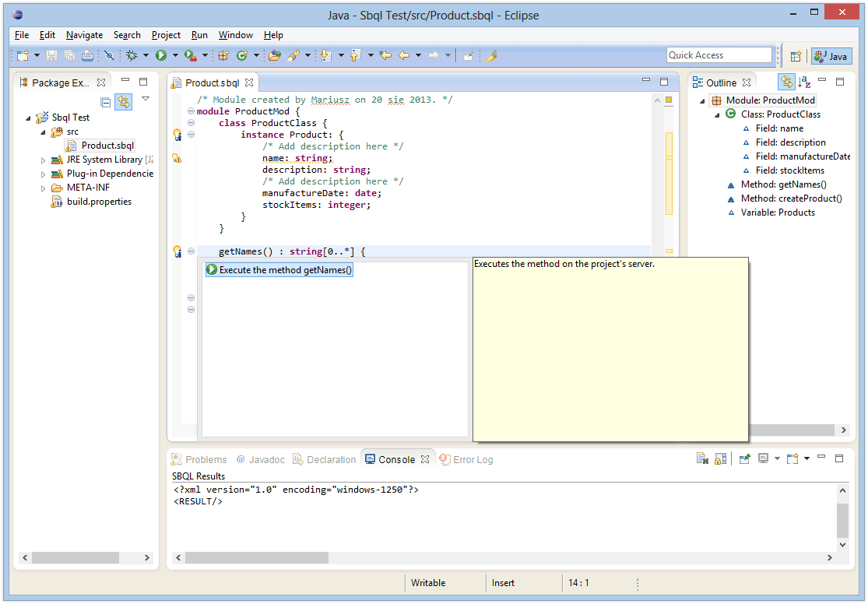The image size is (868, 604).
Task: Click the quick fix bulb beside getNames()
Action: [177, 251]
